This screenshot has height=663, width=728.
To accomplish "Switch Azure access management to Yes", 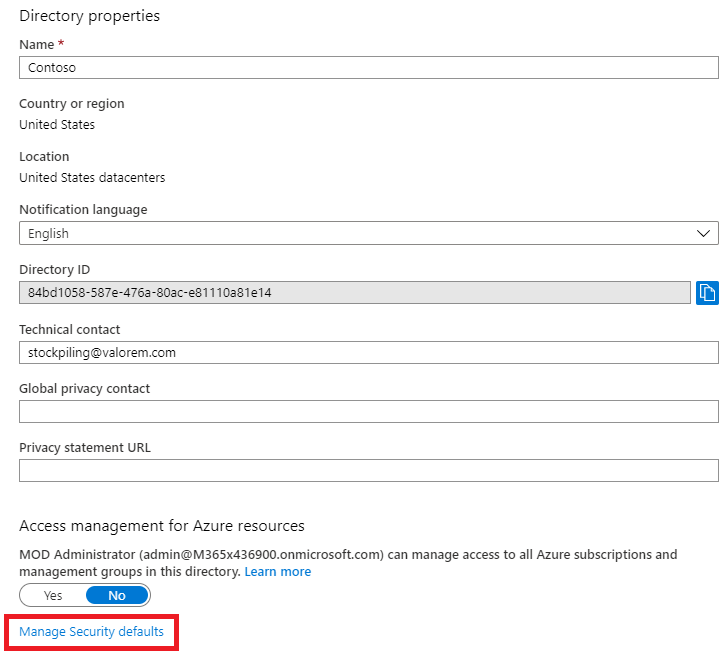I will [x=53, y=596].
